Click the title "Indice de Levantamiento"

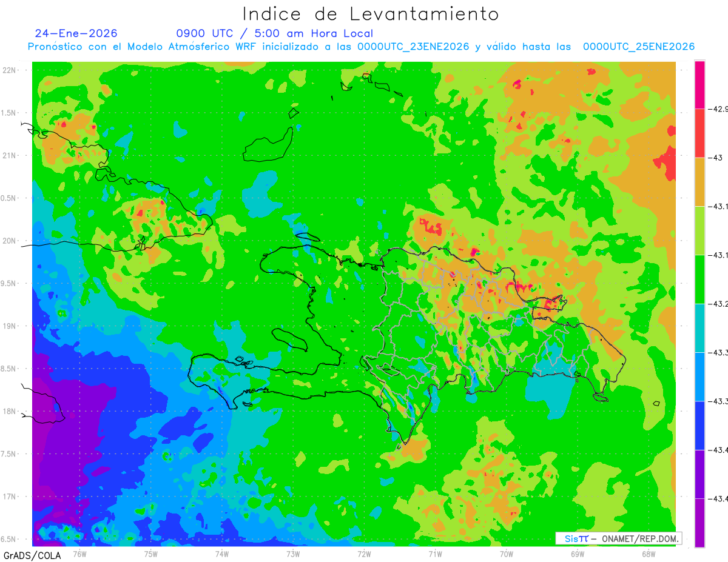pos(371,14)
